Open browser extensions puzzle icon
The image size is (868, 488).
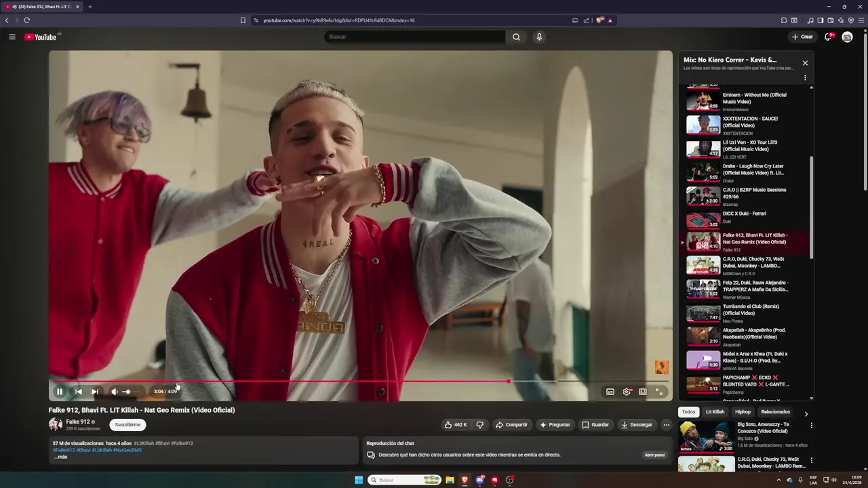(784, 20)
